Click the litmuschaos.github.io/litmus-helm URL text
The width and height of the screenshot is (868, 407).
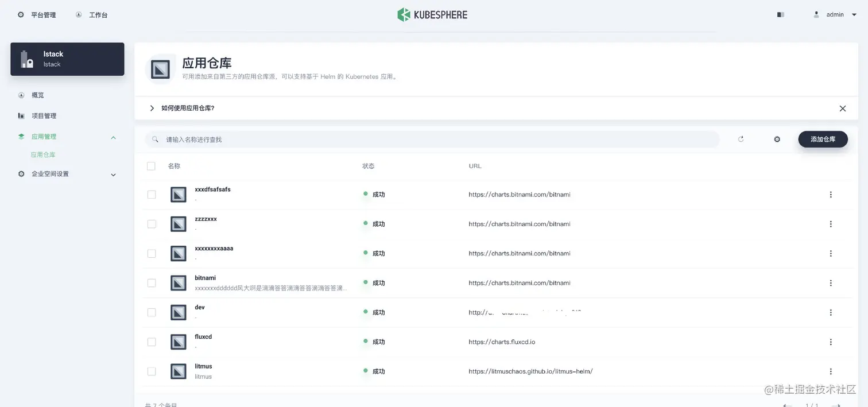(530, 371)
